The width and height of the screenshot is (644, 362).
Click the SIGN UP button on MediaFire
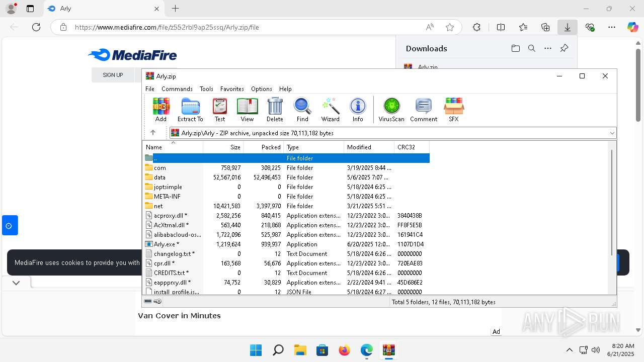click(x=113, y=75)
